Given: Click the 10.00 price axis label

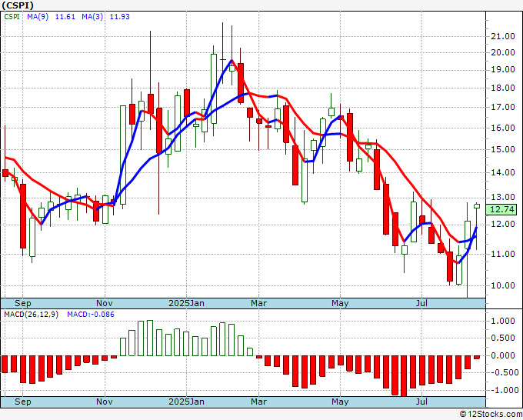Looking at the screenshot, I should (503, 285).
